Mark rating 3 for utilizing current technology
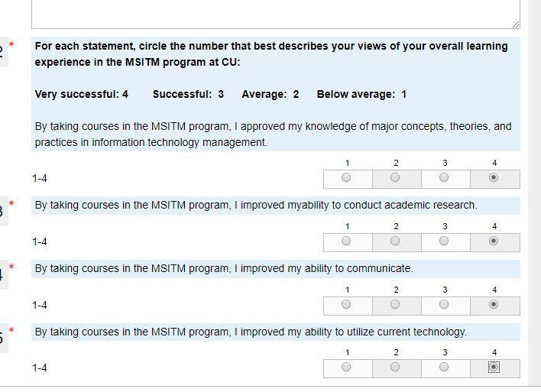The width and height of the screenshot is (541, 392). (x=444, y=367)
